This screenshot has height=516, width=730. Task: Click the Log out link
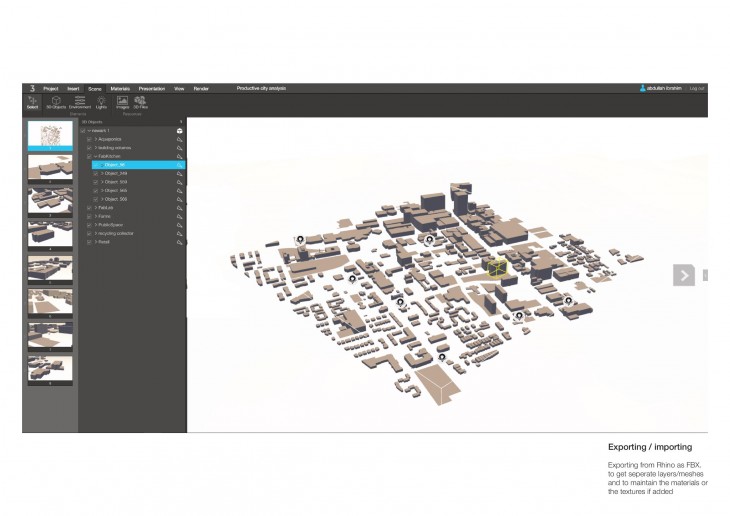[x=697, y=89]
